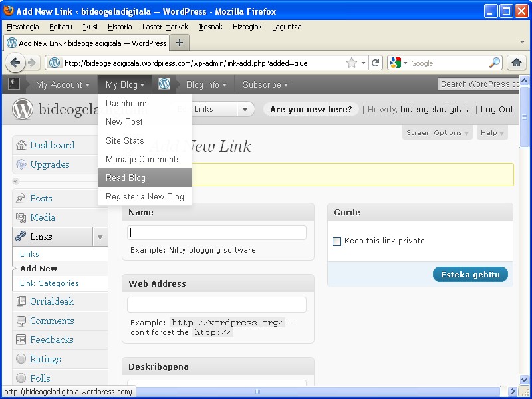This screenshot has width=532, height=399.
Task: Click the Posts pushpin icon
Action: 21,198
